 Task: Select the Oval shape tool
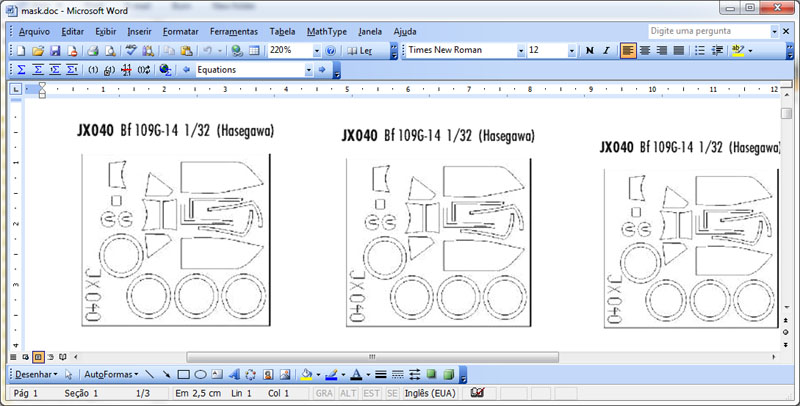[x=201, y=374]
